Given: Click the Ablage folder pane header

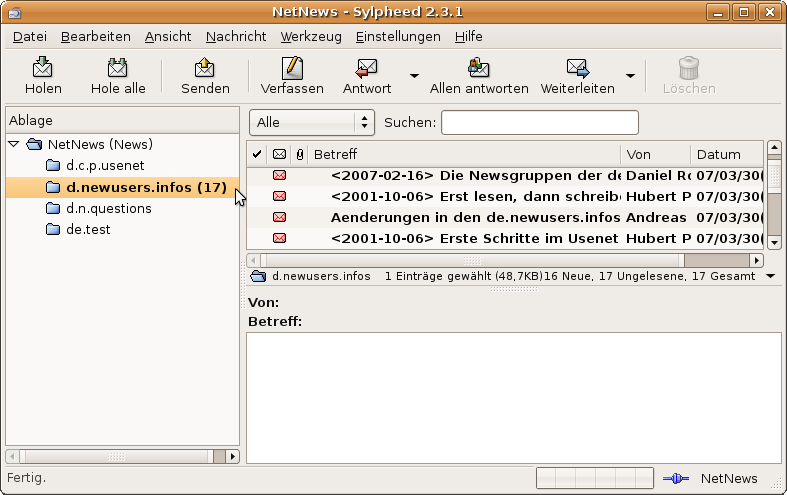Looking at the screenshot, I should pyautogui.click(x=122, y=120).
